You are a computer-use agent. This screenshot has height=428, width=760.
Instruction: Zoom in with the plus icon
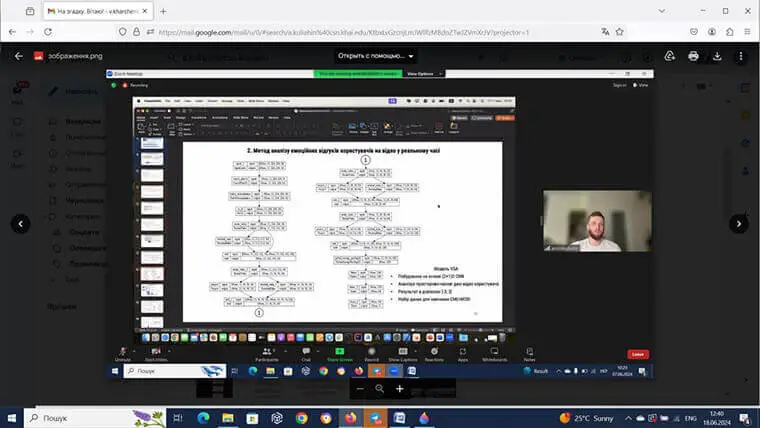pyautogui.click(x=399, y=388)
